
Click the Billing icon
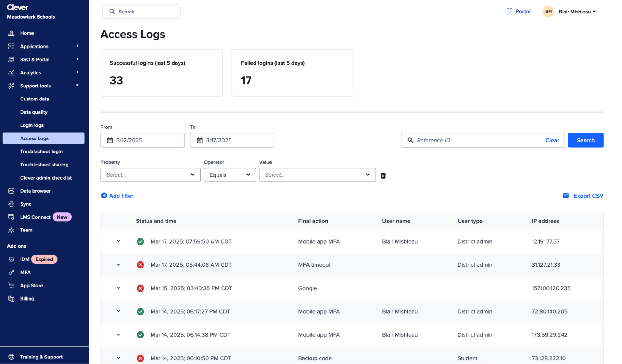click(x=11, y=298)
